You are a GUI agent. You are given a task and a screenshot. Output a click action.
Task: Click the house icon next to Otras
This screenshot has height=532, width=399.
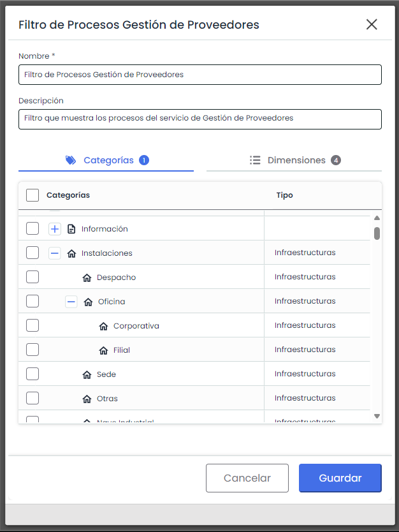point(87,399)
